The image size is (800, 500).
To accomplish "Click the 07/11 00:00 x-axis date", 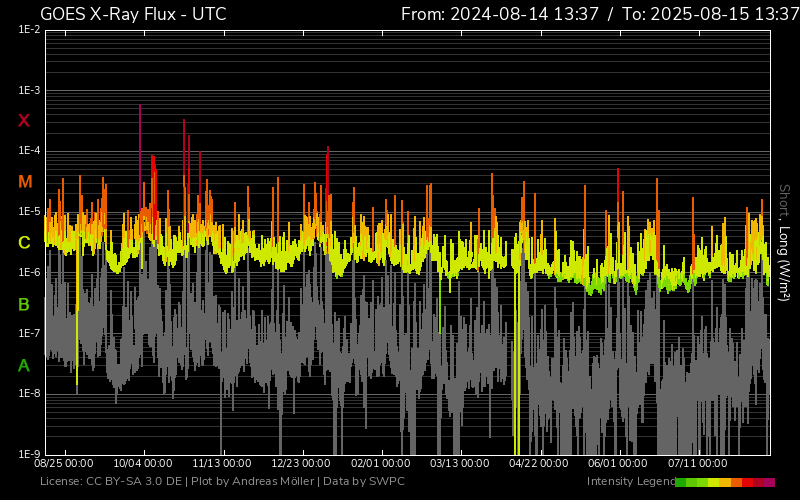I will (x=697, y=464).
